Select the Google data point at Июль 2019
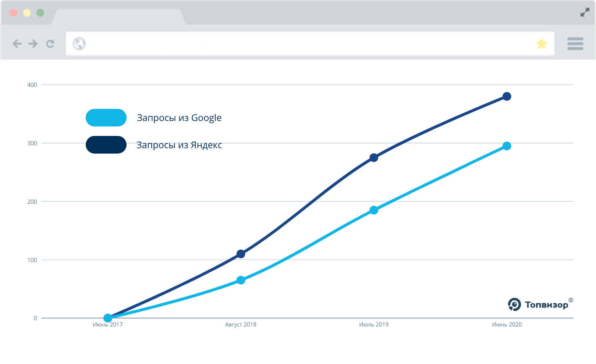Screen dimensions: 596x364 click(x=374, y=210)
